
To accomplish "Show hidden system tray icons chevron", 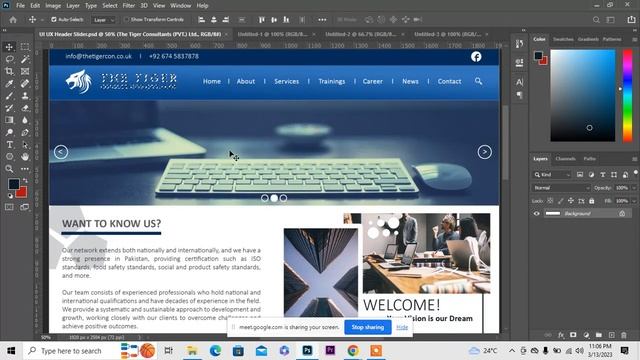I will pos(512,351).
